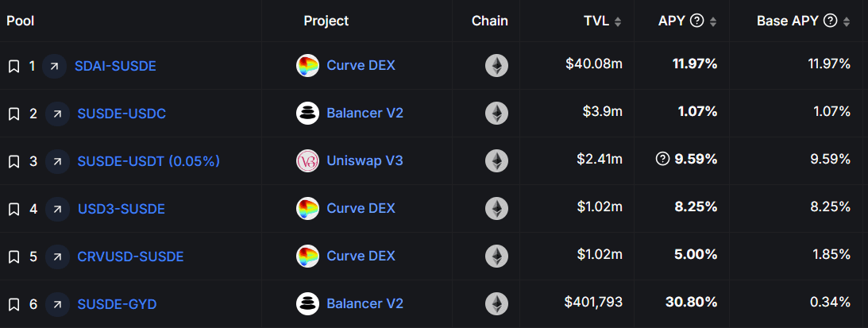Click the Ethereum chain icon for SUSDE-GYD

coord(496,303)
